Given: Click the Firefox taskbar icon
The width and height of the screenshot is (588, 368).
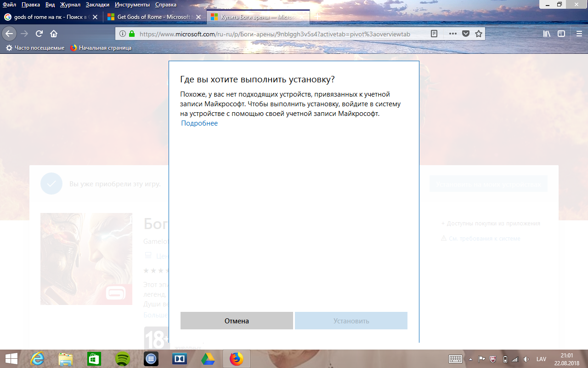Looking at the screenshot, I should 237,359.
